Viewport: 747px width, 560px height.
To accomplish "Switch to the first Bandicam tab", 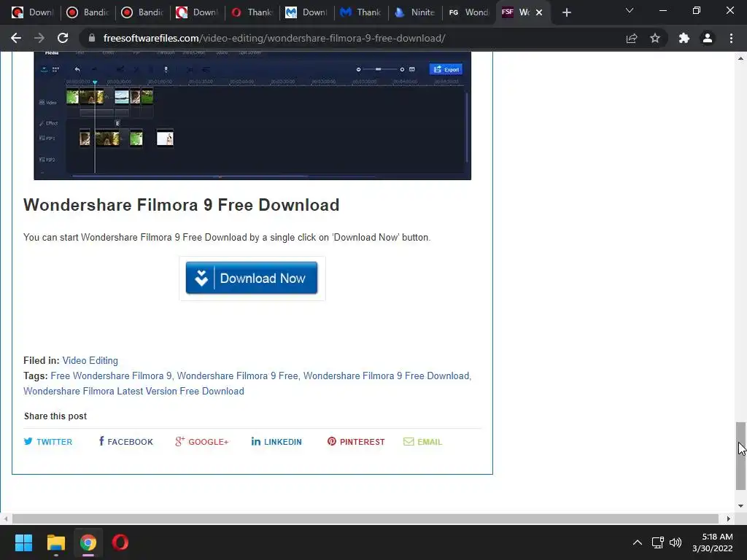I will coord(88,12).
